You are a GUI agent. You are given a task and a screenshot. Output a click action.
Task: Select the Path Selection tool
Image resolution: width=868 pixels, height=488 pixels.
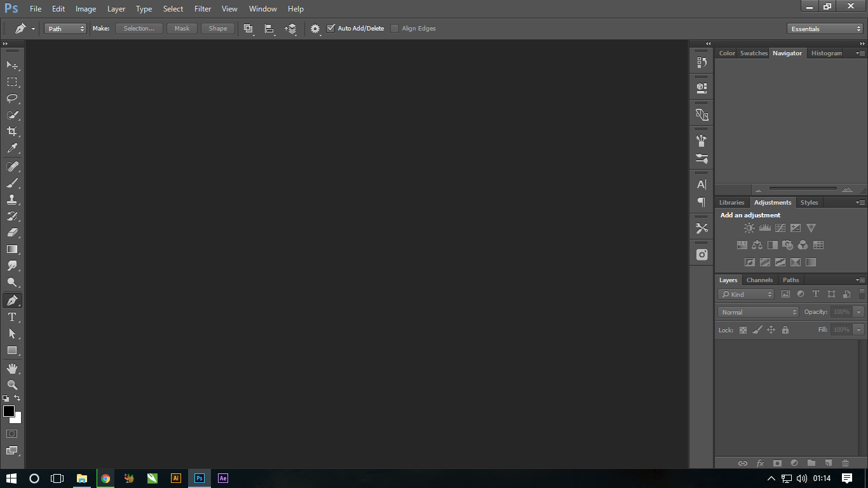12,334
